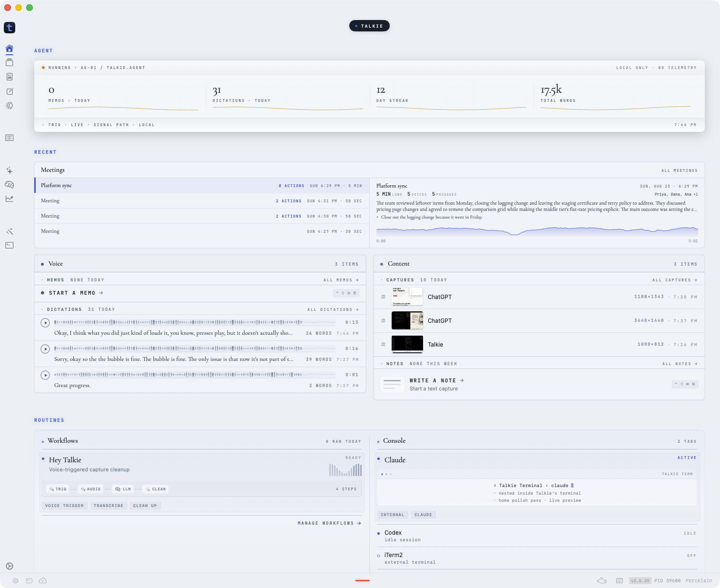Click the log list icon in status bar
Image resolution: width=720 pixels, height=588 pixels.
coord(620,581)
